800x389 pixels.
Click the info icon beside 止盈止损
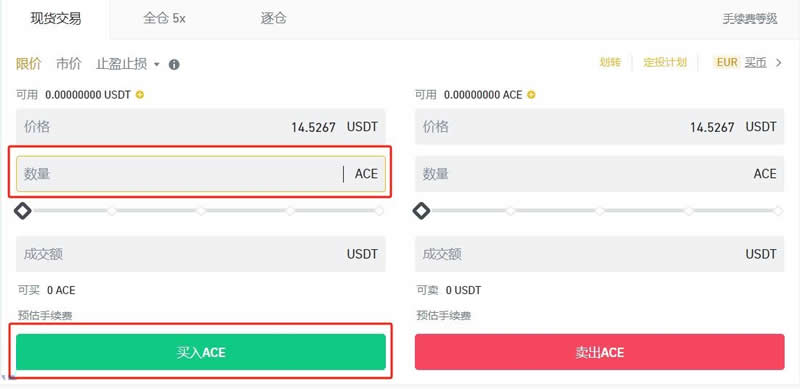174,64
